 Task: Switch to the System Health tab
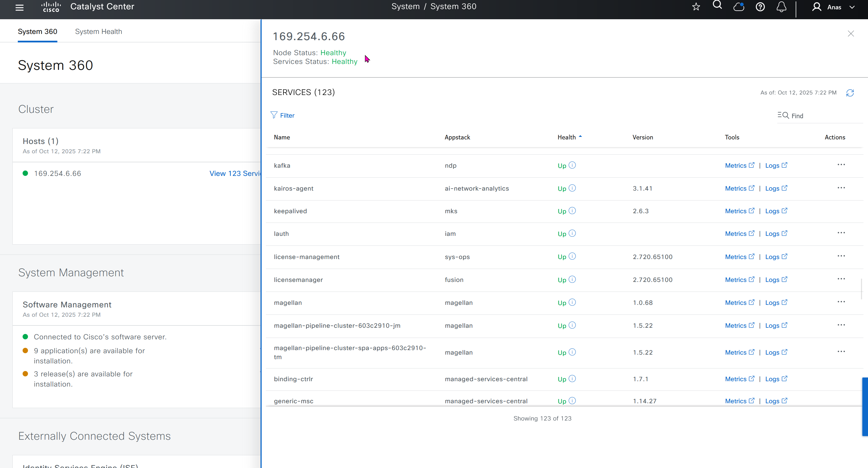[98, 31]
